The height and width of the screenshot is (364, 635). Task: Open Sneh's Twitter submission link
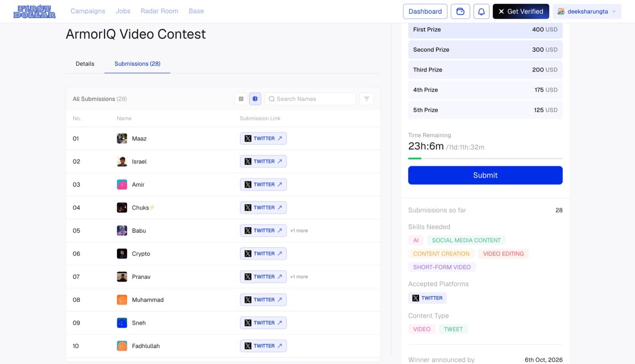pyautogui.click(x=263, y=323)
